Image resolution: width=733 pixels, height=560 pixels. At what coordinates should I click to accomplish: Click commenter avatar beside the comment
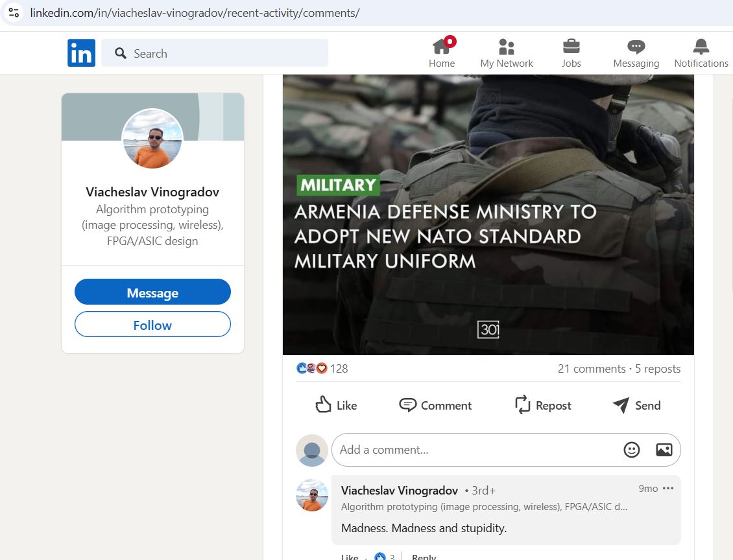312,495
